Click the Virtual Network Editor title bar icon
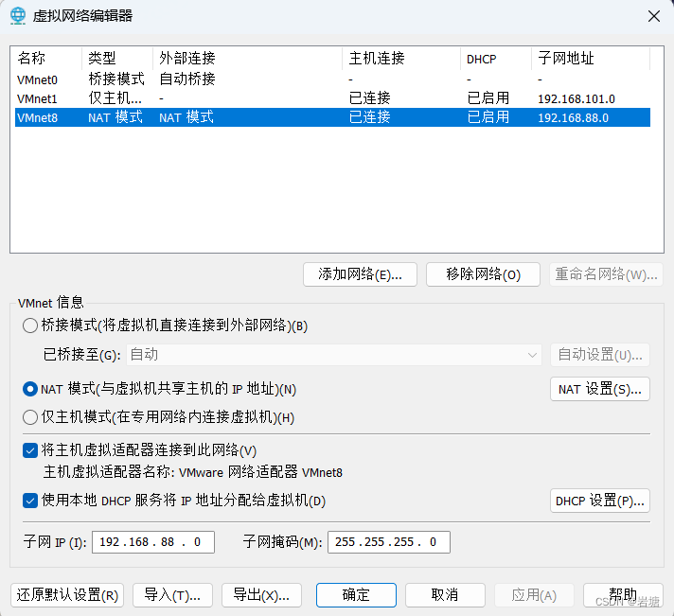Image resolution: width=674 pixels, height=616 pixels. point(17,16)
